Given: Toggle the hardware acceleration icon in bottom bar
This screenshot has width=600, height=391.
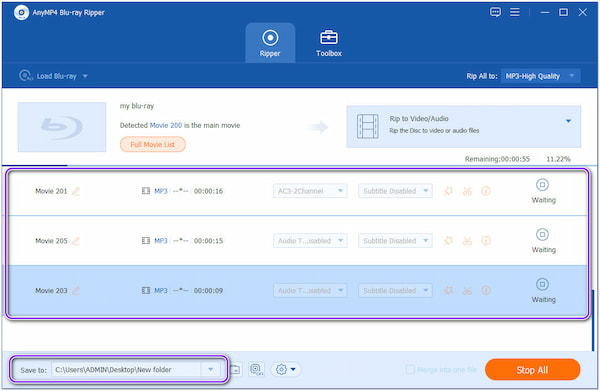Looking at the screenshot, I should pyautogui.click(x=256, y=370).
